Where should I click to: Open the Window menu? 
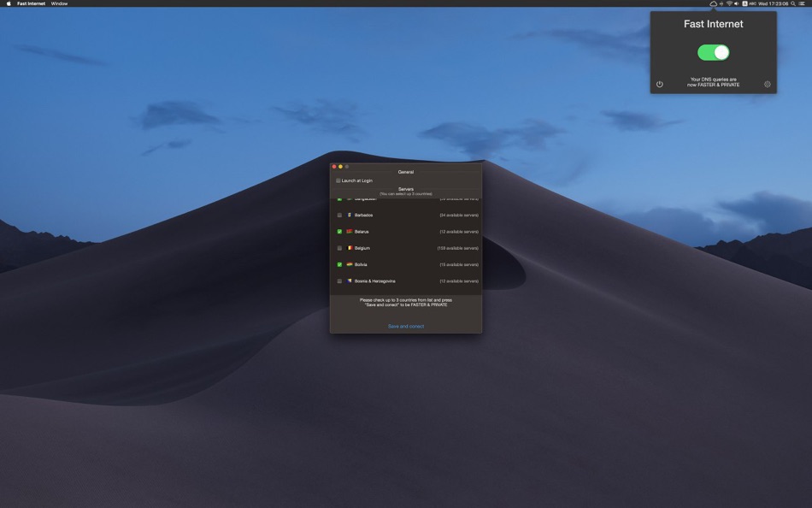click(x=59, y=3)
